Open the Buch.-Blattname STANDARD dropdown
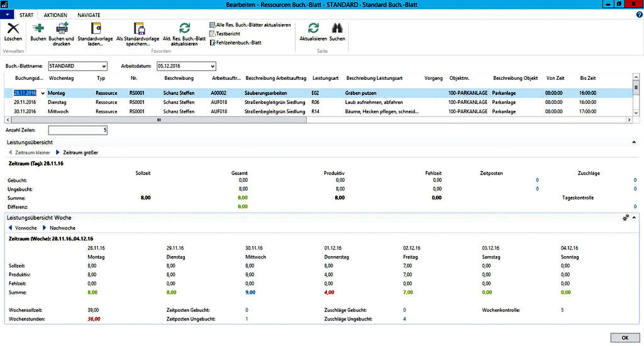The width and height of the screenshot is (644, 346). [x=103, y=66]
